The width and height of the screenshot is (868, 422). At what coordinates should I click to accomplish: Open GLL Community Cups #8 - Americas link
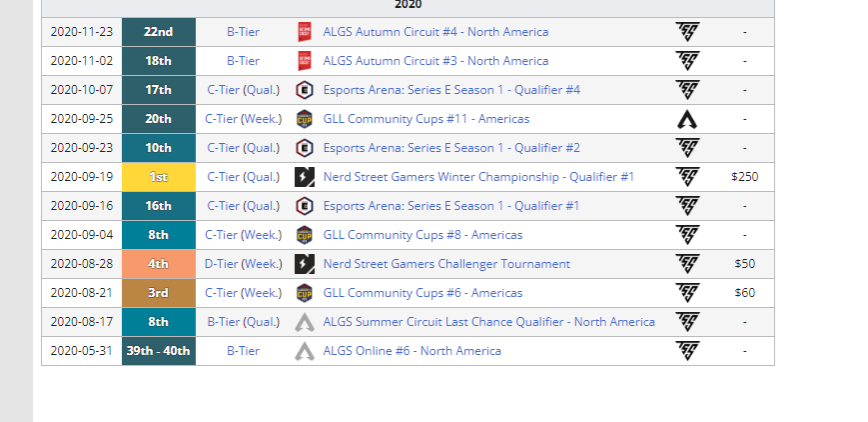click(423, 235)
